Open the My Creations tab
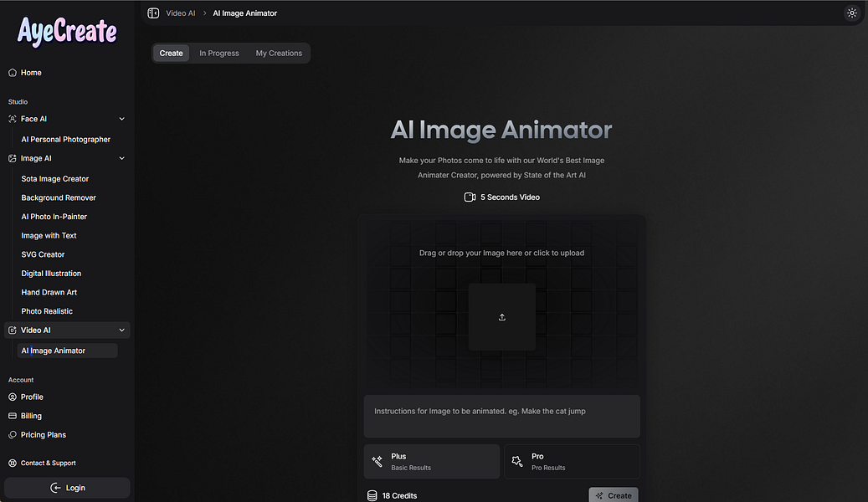The height and width of the screenshot is (502, 868). 279,54
